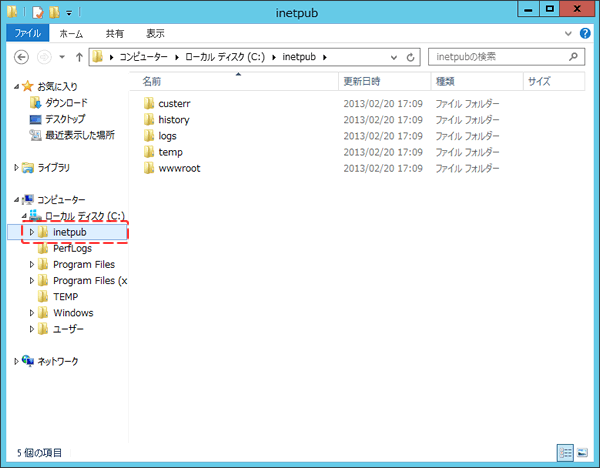Screen dimensions: 600x468
Task: Select the custerr folder icon
Action: click(149, 103)
